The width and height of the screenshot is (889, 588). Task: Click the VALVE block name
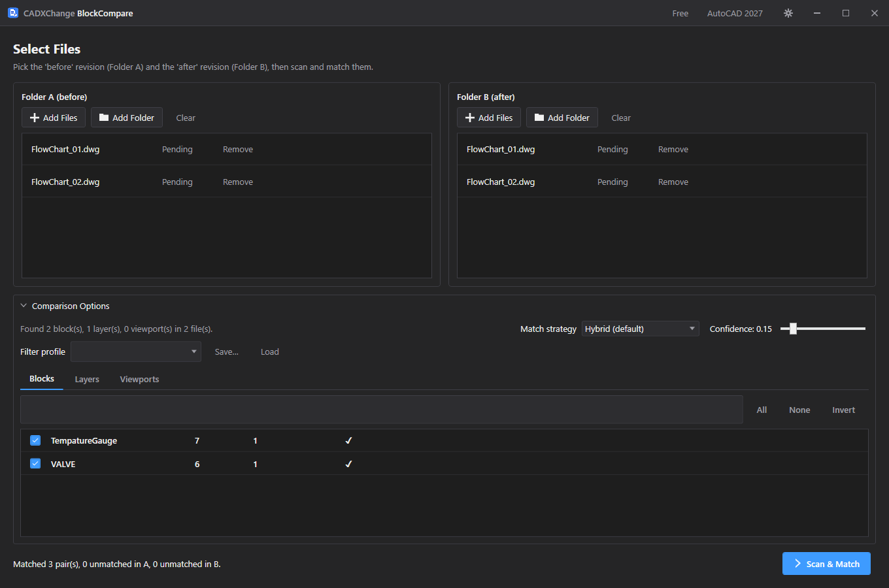[x=63, y=465]
